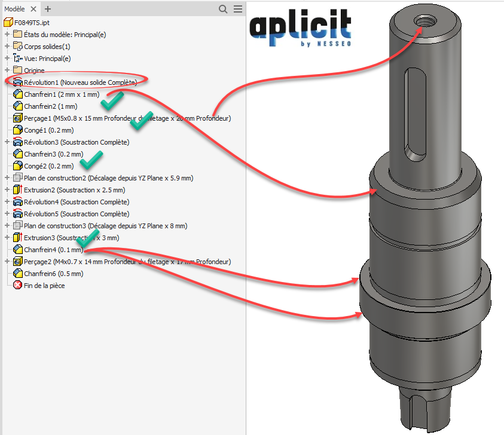Expand États du modèle: Principal(e) node

pyautogui.click(x=7, y=34)
